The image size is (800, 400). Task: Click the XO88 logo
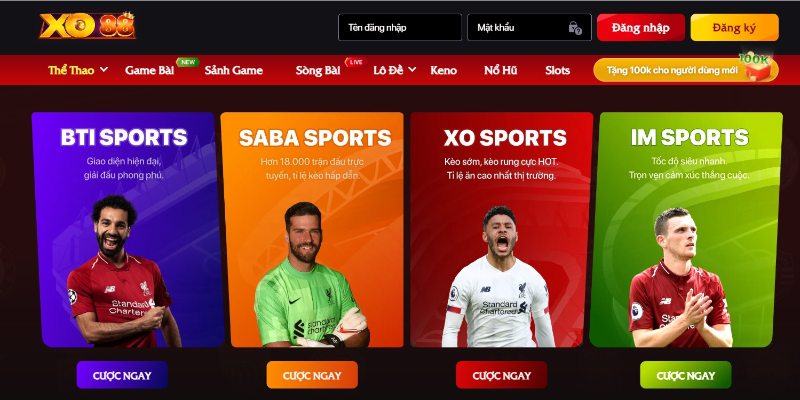point(87,26)
